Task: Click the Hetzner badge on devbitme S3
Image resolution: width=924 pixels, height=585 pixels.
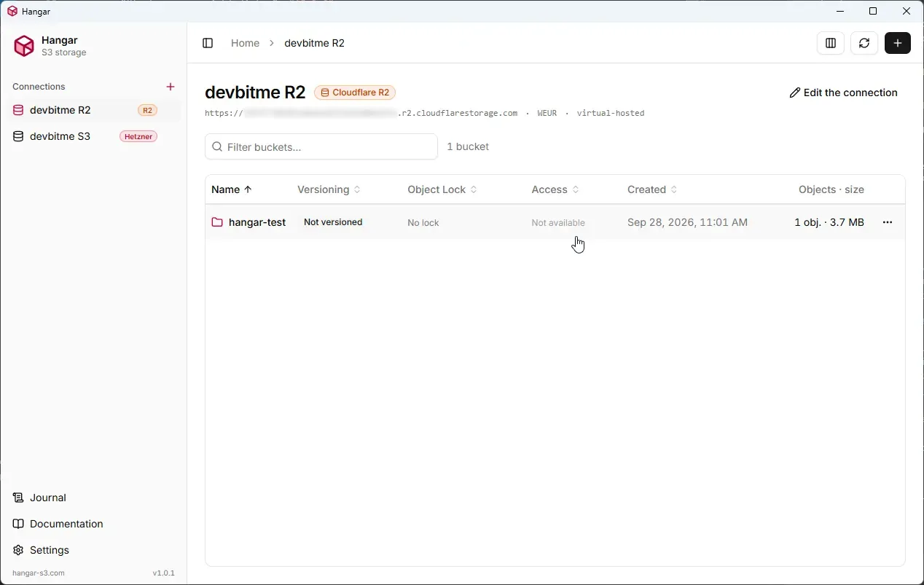Action: [x=138, y=136]
